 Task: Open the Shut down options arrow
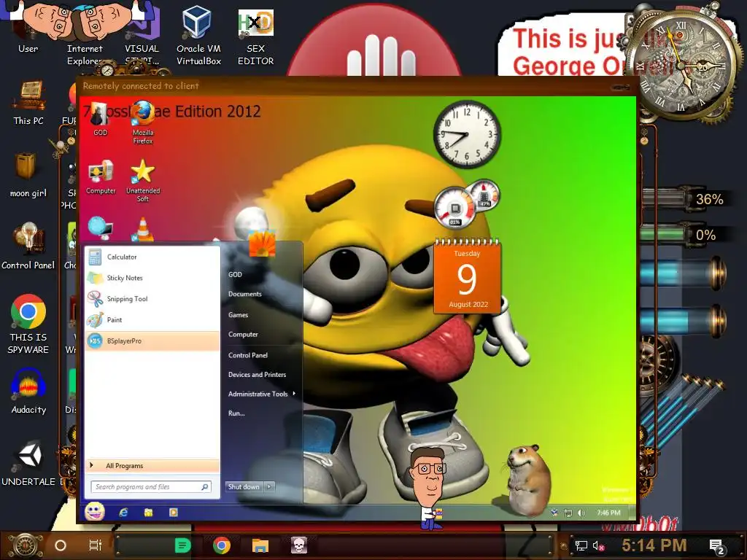[x=269, y=486]
